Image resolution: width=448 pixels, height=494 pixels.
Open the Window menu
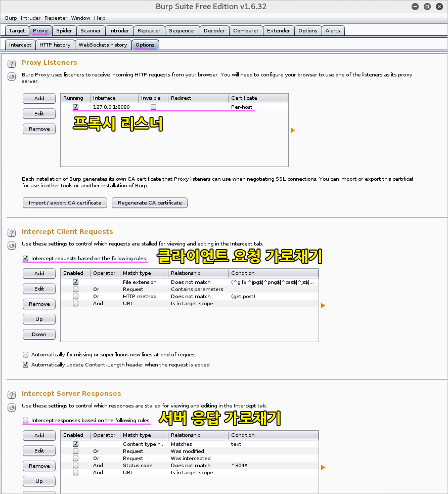click(x=80, y=18)
